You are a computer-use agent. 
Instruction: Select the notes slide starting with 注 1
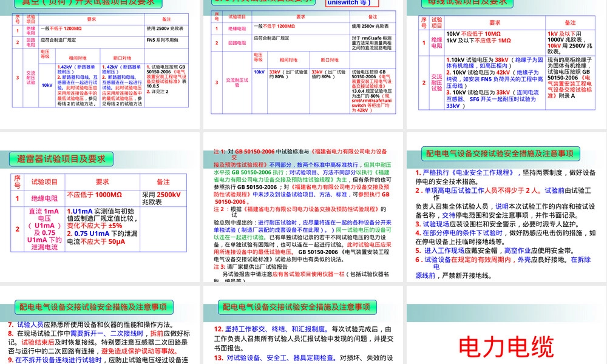pyautogui.click(x=303, y=207)
